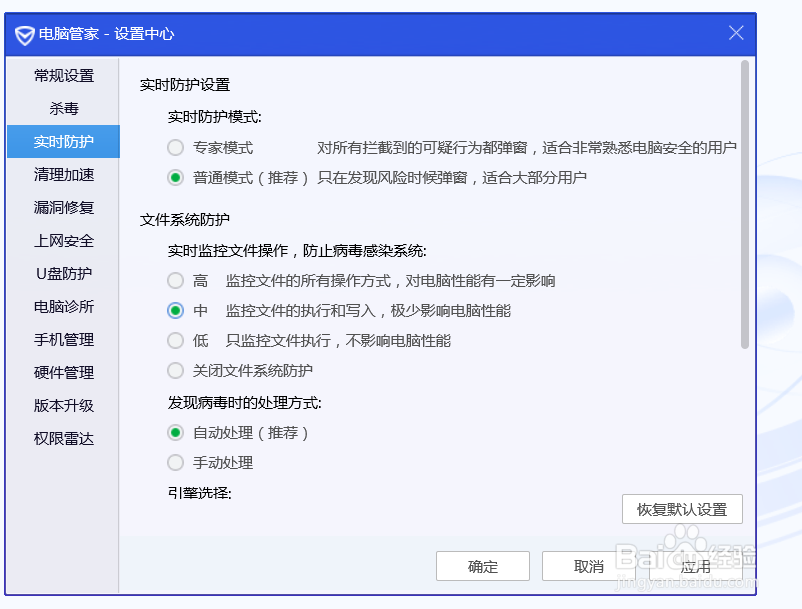Close the 设置中心 window
The image size is (802, 609).
pos(736,33)
